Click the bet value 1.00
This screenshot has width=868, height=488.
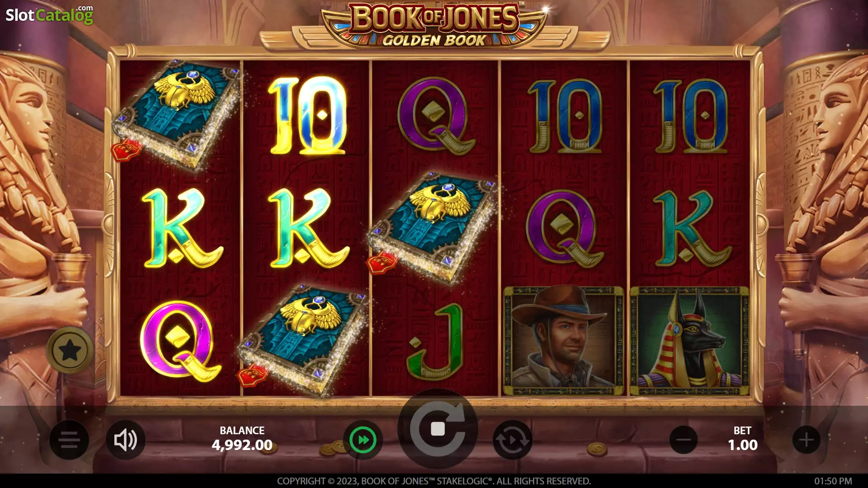tap(743, 445)
